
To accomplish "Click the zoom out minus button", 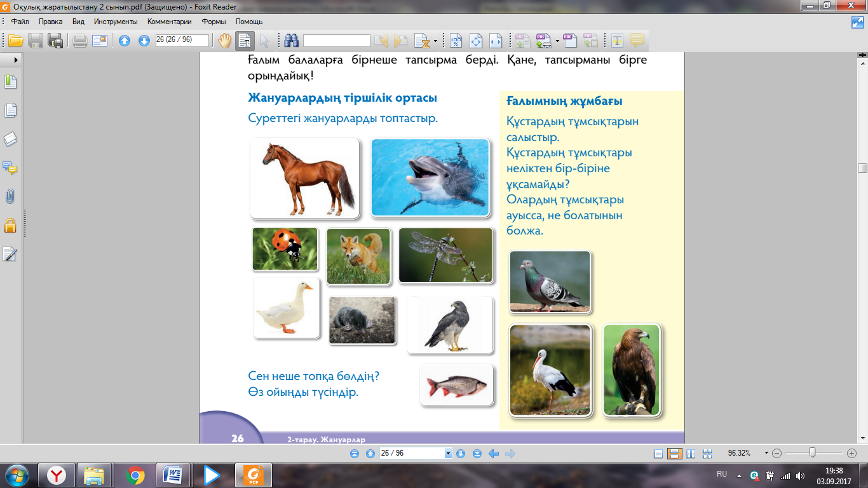I will pyautogui.click(x=776, y=454).
